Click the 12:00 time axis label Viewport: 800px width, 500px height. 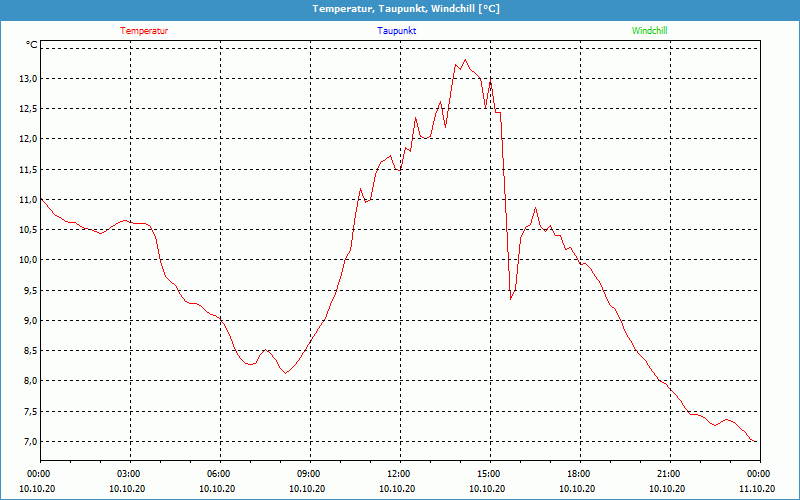pyautogui.click(x=399, y=474)
